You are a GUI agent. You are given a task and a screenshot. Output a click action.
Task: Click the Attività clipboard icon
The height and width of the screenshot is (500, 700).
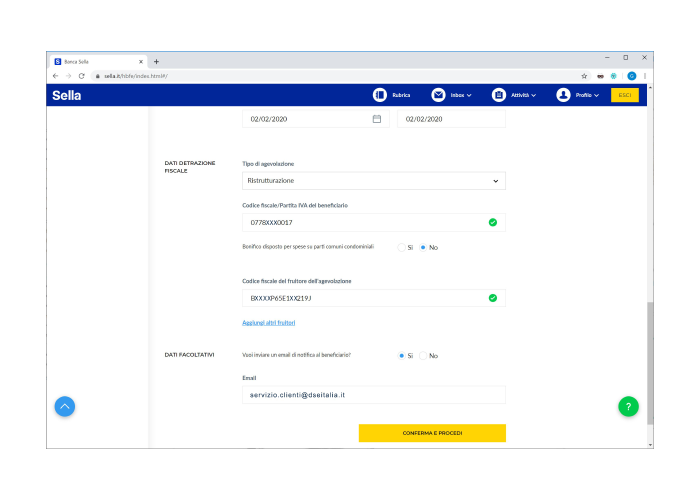coord(498,95)
